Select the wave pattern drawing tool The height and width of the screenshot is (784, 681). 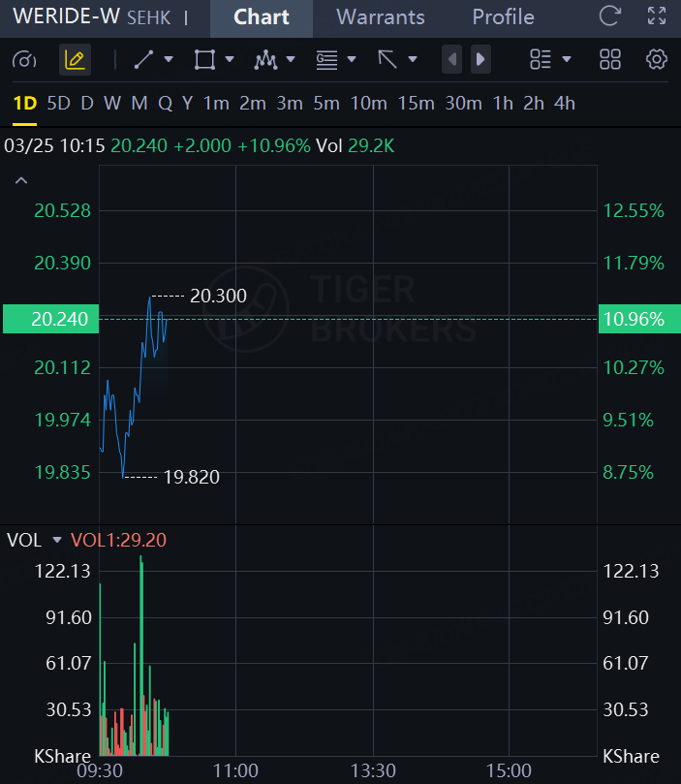pos(265,59)
